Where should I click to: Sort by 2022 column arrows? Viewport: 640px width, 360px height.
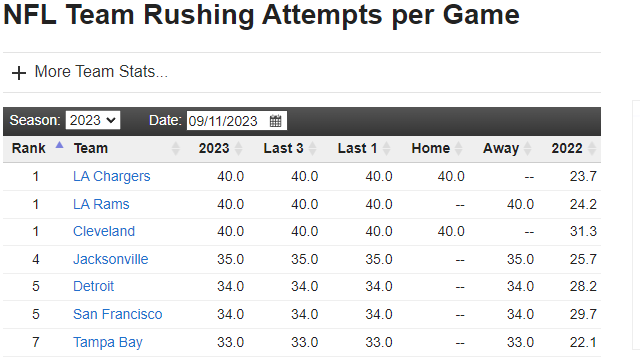592,148
